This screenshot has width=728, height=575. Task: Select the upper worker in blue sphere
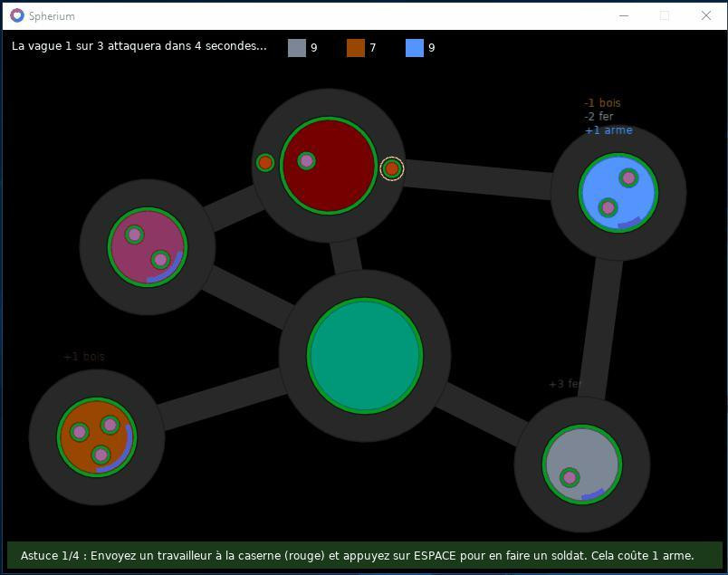[628, 177]
